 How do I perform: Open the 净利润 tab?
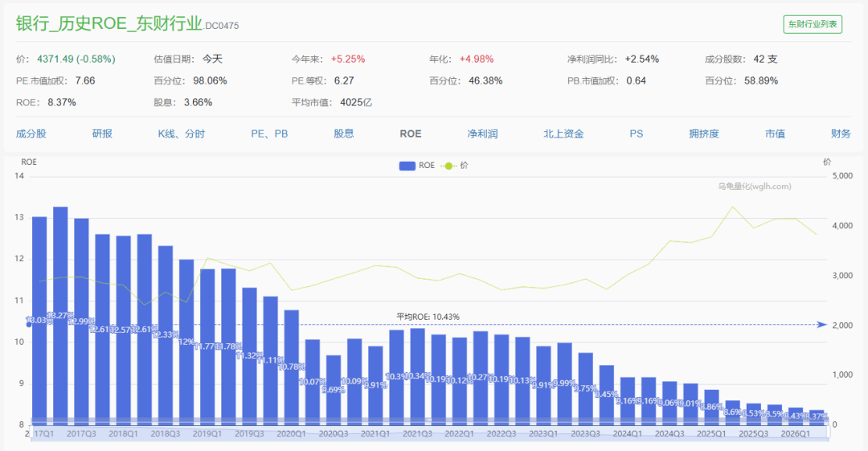click(x=483, y=133)
